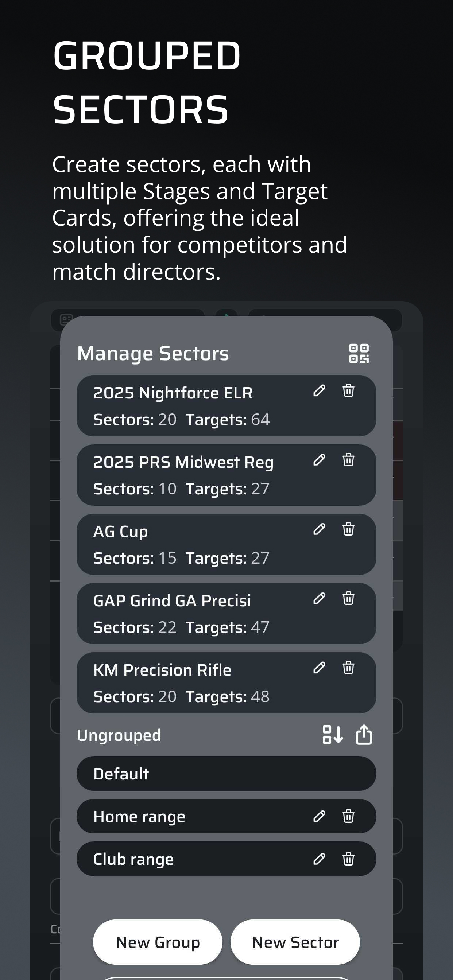Screen dimensions: 453x980
Task: Edit the GAP Grind GA Precisi group
Action: click(x=319, y=598)
